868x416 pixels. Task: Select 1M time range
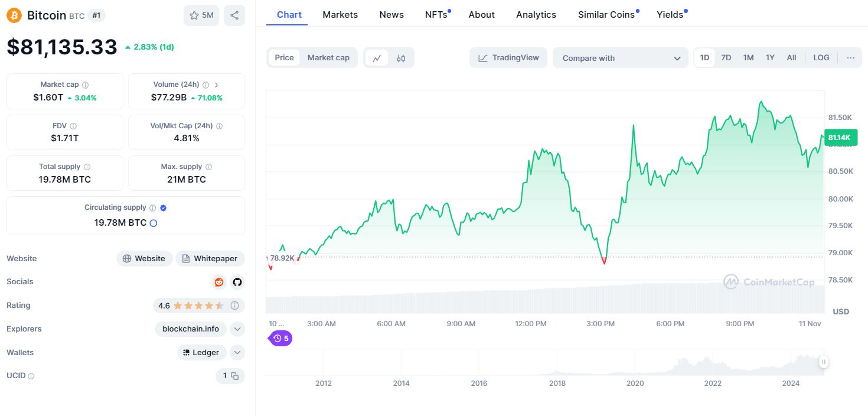click(748, 57)
